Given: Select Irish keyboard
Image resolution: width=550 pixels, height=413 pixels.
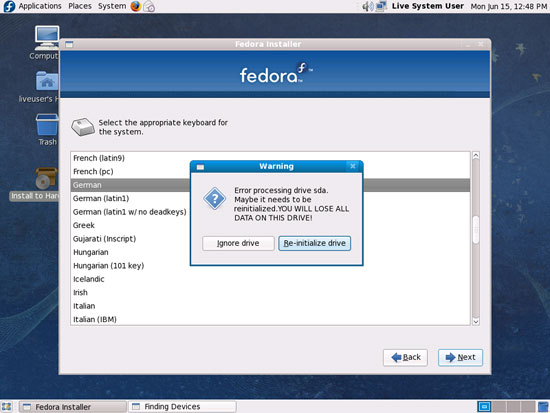Looking at the screenshot, I should point(270,293).
